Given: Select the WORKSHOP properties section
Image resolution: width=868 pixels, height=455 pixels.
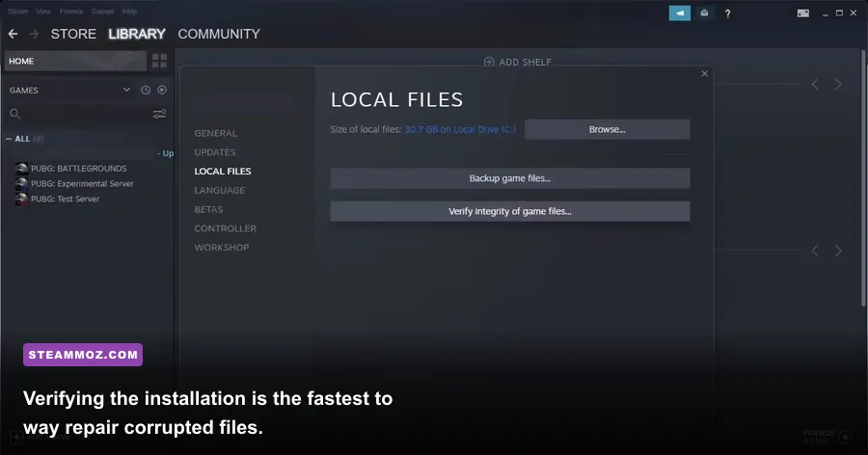Looking at the screenshot, I should [222, 248].
